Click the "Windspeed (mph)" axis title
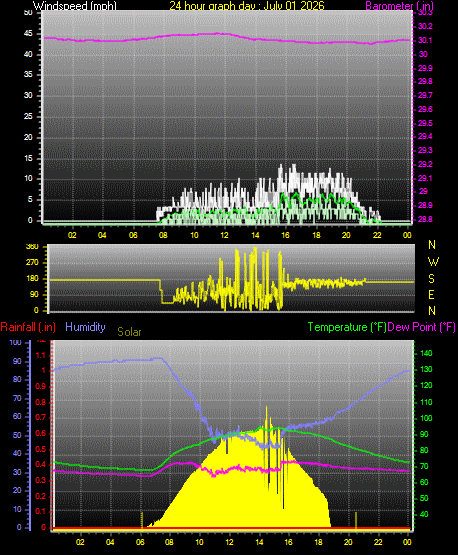This screenshot has height=555, width=458. click(x=75, y=6)
